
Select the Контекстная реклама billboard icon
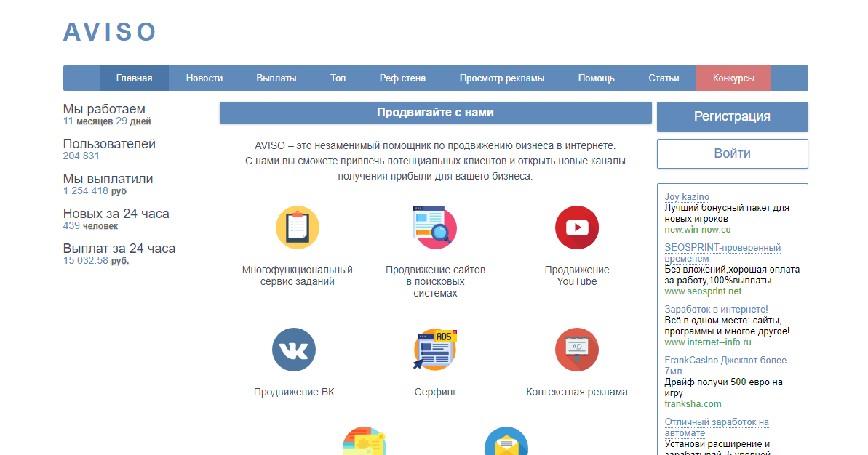coord(576,350)
